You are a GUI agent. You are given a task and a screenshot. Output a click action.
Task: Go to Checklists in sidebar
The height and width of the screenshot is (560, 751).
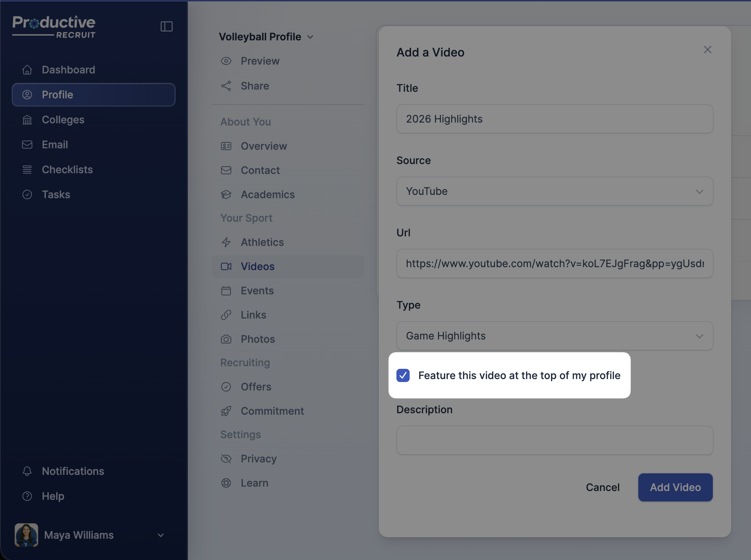coord(67,170)
